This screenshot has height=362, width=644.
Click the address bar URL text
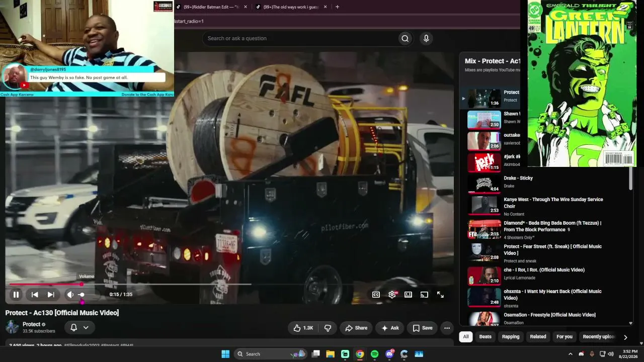189,21
